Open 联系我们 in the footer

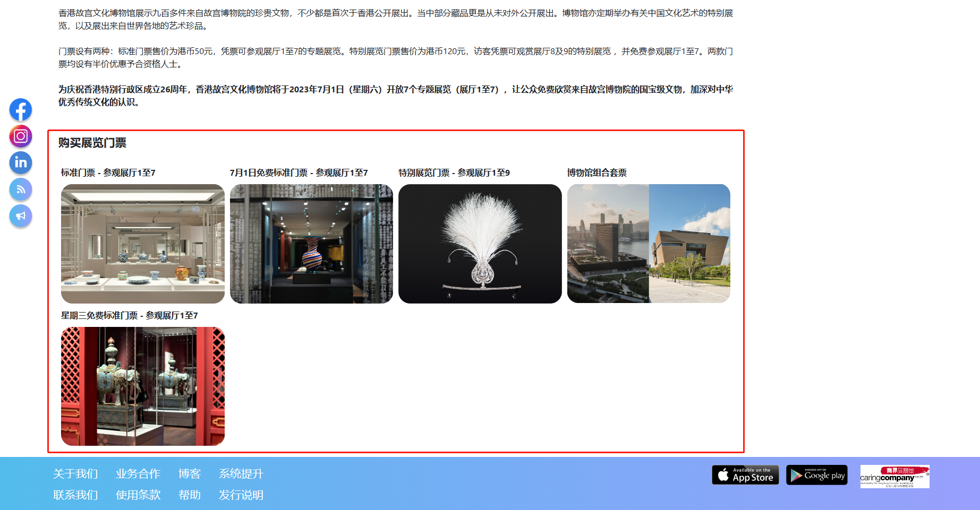tap(75, 495)
